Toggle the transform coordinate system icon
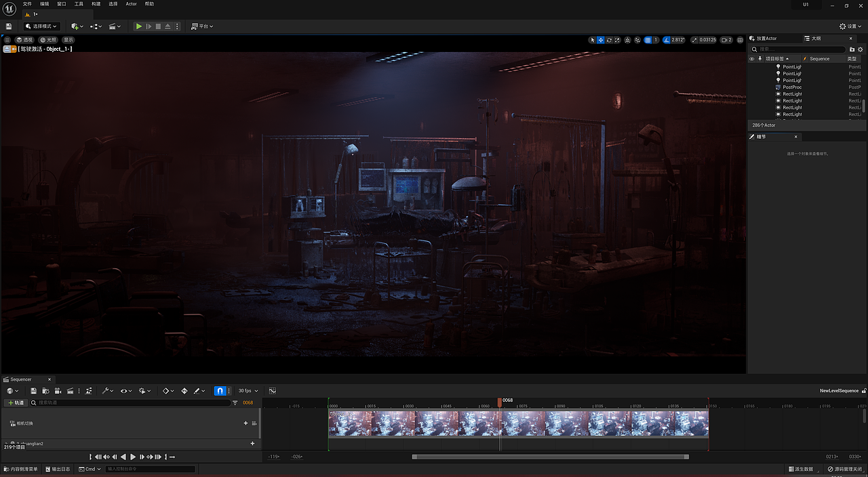Image resolution: width=868 pixels, height=477 pixels. pos(627,40)
